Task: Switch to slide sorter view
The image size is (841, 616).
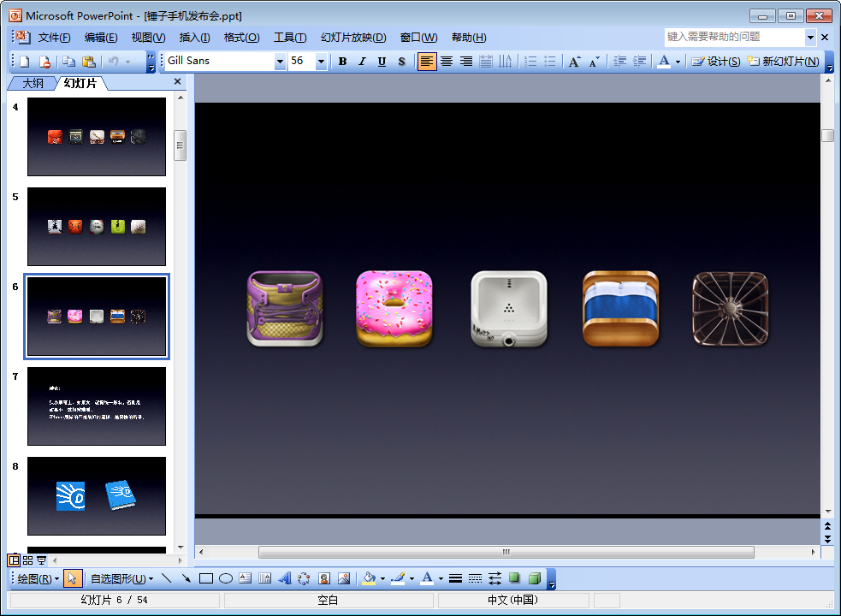Action: click(x=28, y=560)
